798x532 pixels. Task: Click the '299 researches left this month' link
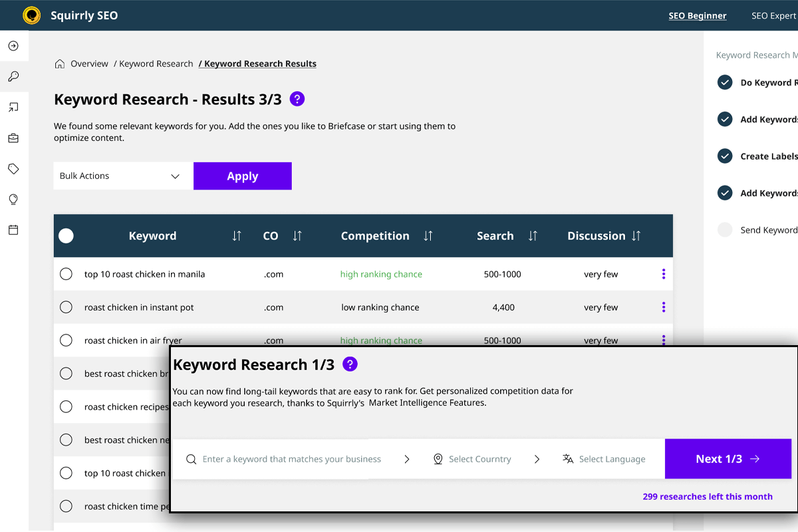click(707, 496)
